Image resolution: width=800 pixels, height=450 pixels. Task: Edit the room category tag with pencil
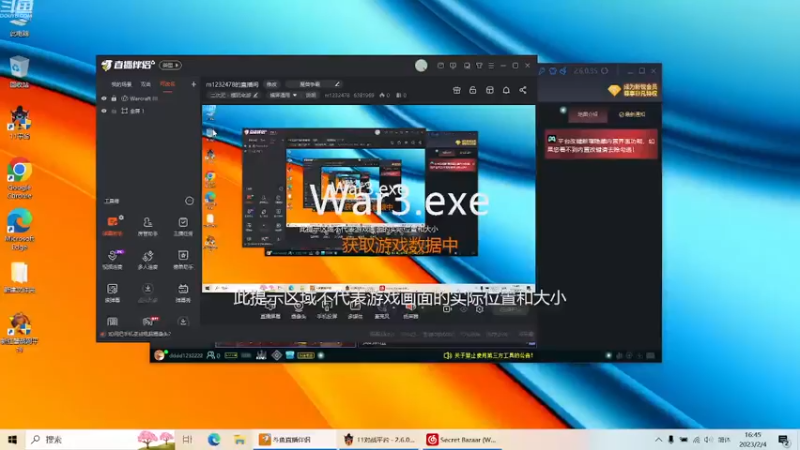pyautogui.click(x=255, y=95)
